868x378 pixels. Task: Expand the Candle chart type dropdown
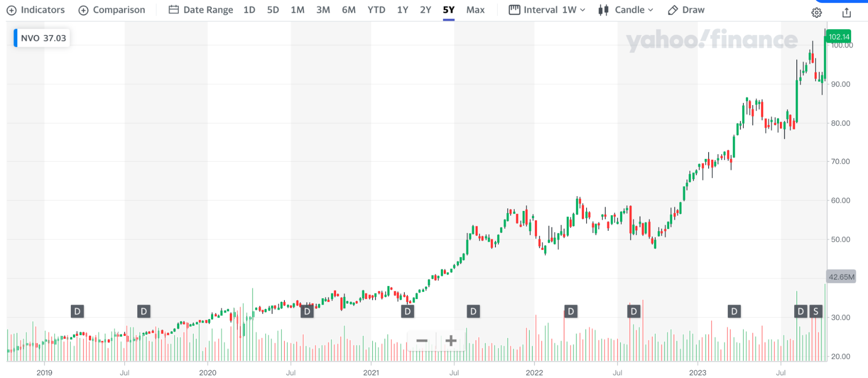pyautogui.click(x=625, y=10)
